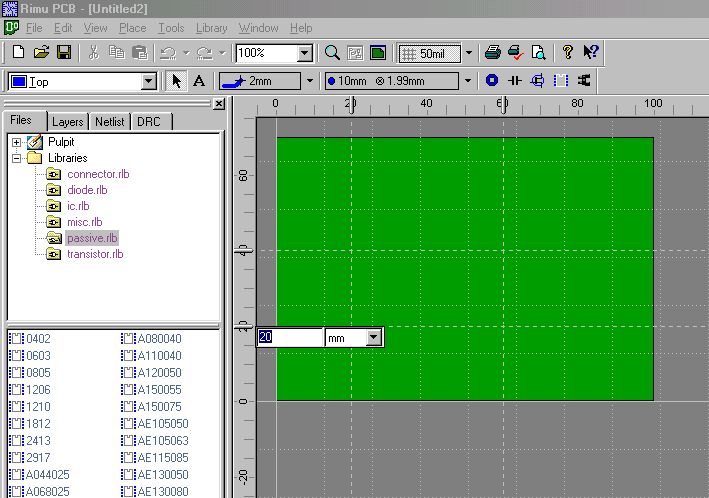The width and height of the screenshot is (709, 498).
Task: Open help with yellow question mark
Action: [x=567, y=52]
